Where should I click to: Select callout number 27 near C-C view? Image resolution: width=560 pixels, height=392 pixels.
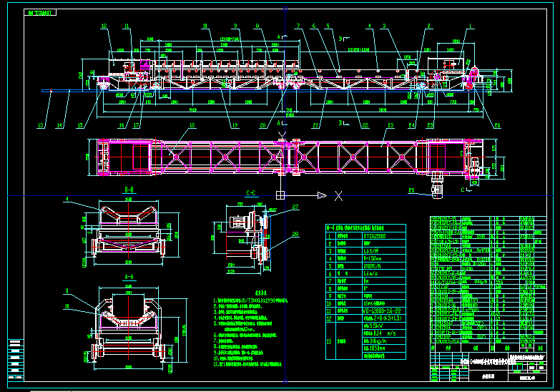(296, 206)
